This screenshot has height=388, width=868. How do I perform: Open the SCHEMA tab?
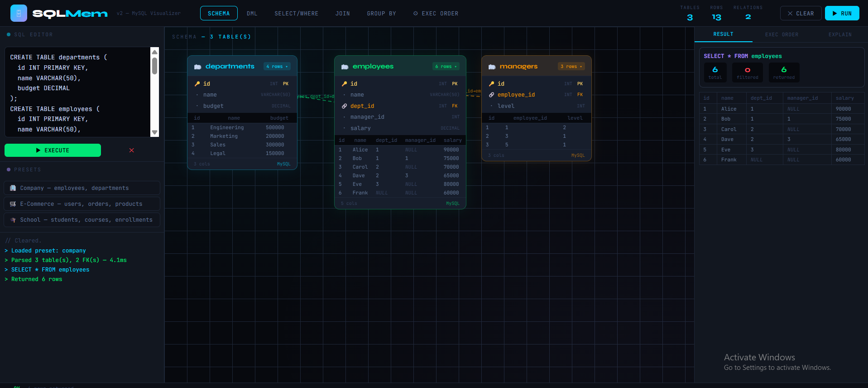pos(219,14)
